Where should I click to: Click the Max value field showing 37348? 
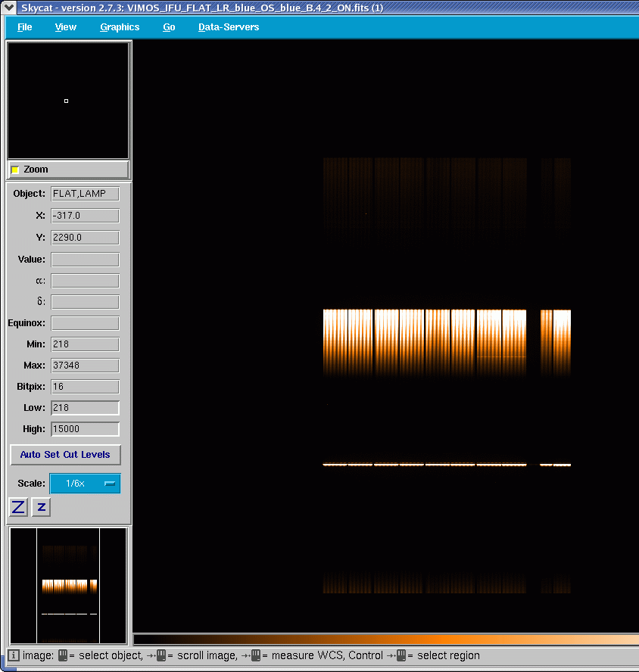tap(85, 366)
